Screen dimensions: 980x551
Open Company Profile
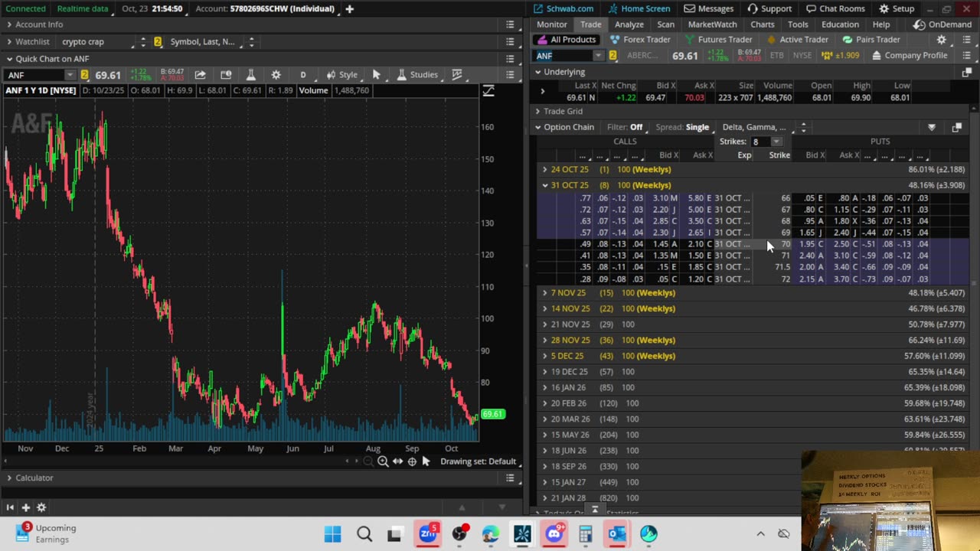coord(909,56)
